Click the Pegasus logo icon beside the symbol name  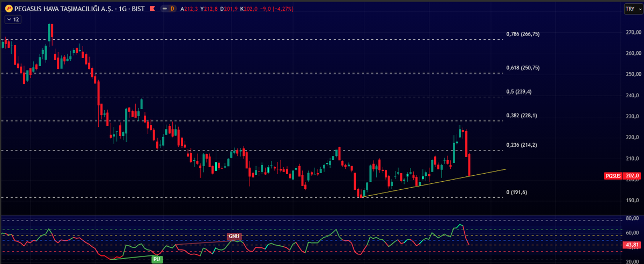(x=9, y=9)
